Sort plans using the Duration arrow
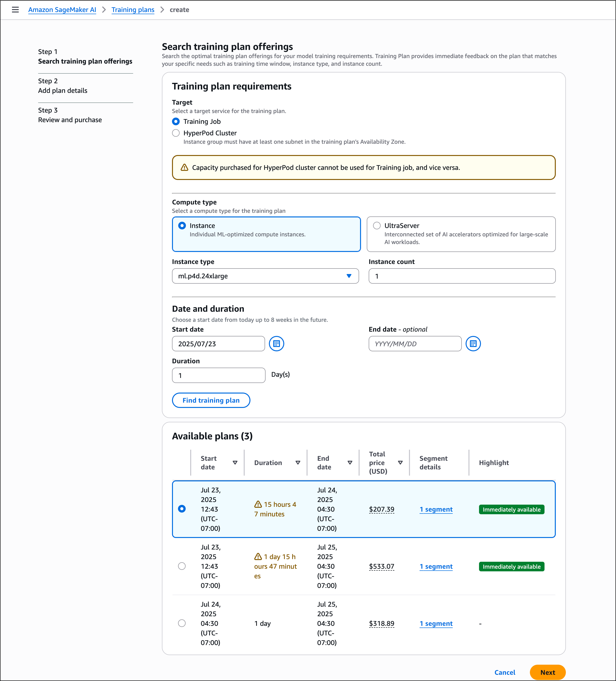This screenshot has height=681, width=616. pyautogui.click(x=298, y=463)
